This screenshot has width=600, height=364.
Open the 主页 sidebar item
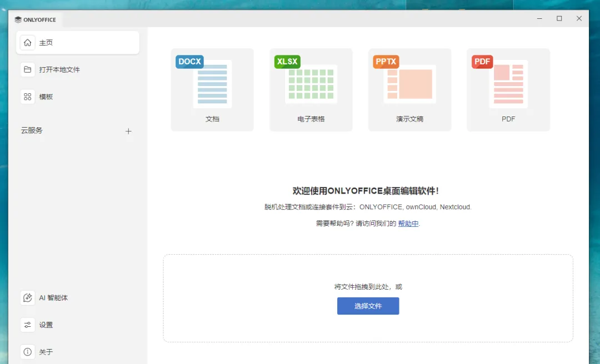tap(78, 42)
